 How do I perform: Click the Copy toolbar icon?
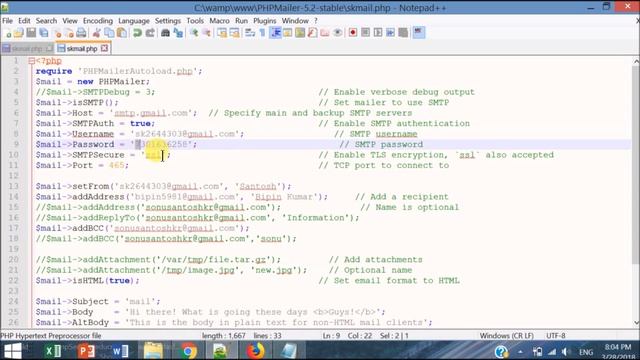(109, 33)
